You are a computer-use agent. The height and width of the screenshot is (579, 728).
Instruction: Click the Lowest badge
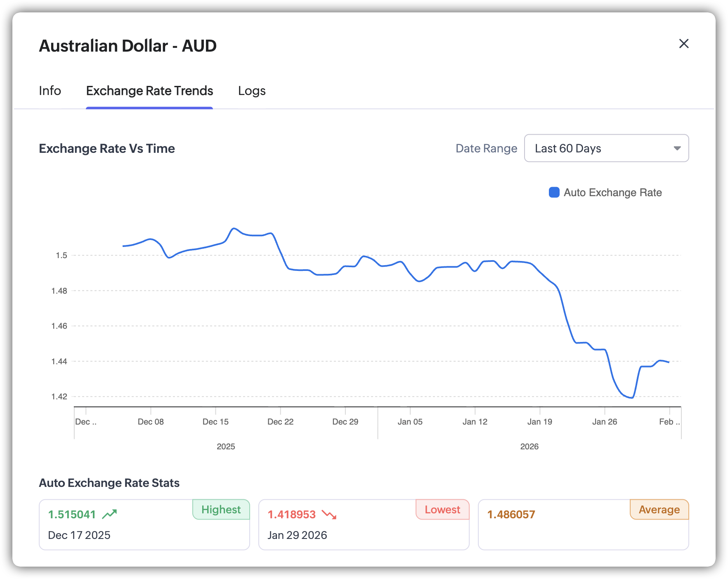pyautogui.click(x=442, y=510)
